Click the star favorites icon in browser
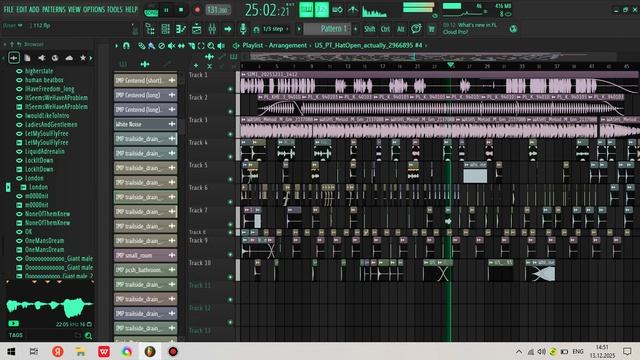 point(83,58)
